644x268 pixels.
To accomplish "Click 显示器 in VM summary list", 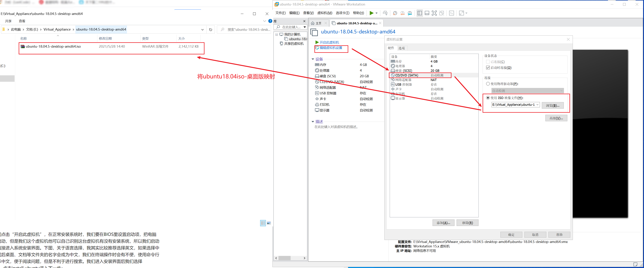I will click(x=322, y=110).
